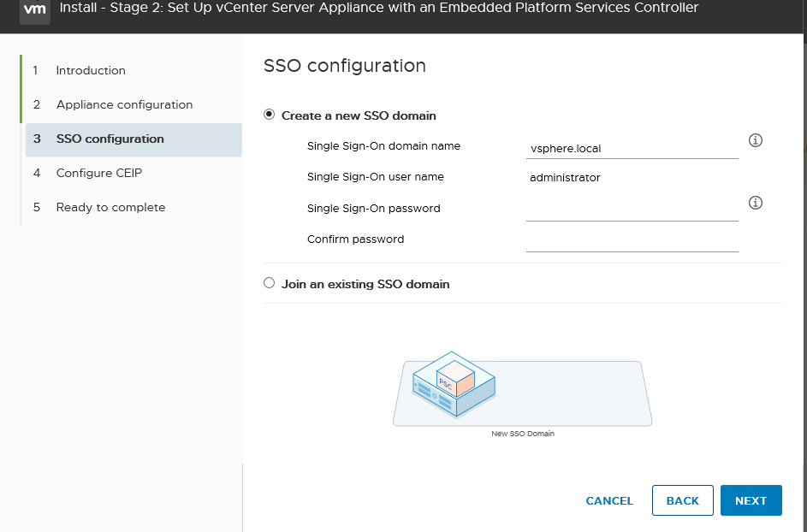Focus the Confirm password field

click(x=632, y=241)
